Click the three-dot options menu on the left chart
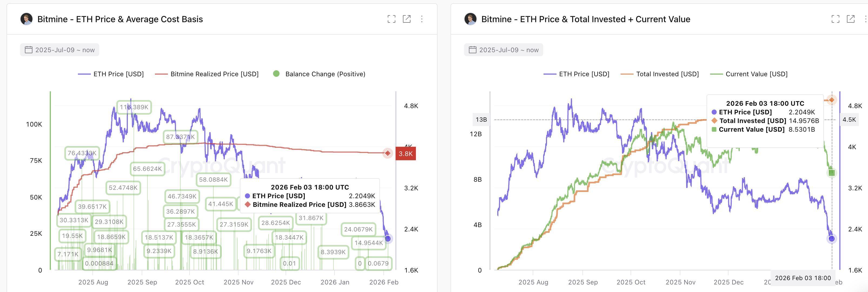 (422, 19)
